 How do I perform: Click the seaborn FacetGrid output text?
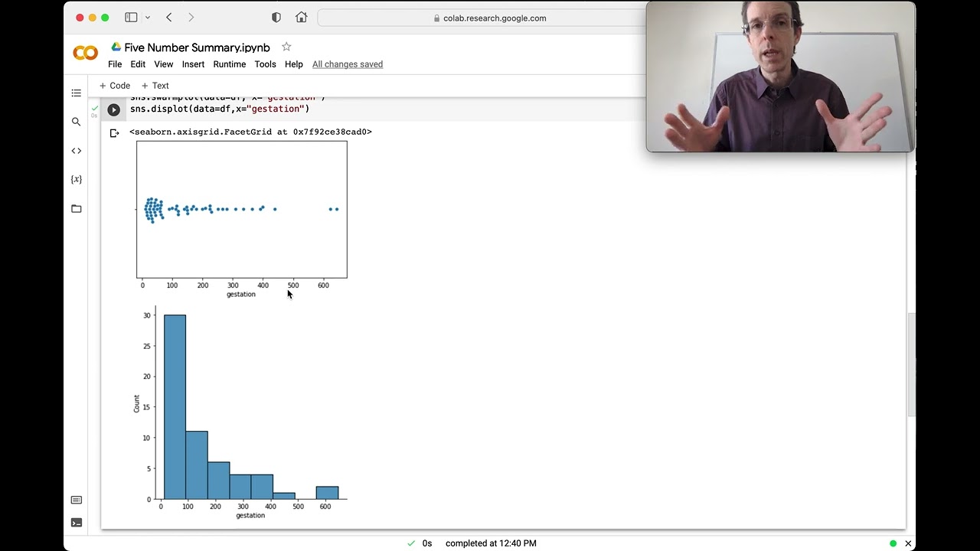(250, 132)
